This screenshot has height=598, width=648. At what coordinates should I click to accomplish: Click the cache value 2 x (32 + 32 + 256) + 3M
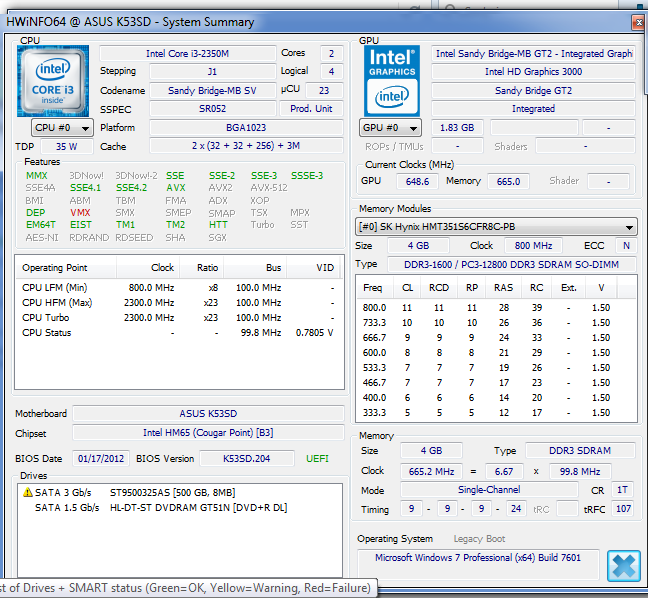[x=246, y=146]
